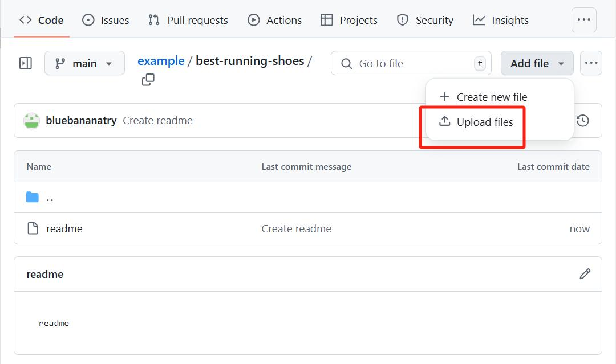
Task: Open the Projects tab
Action: 349,20
